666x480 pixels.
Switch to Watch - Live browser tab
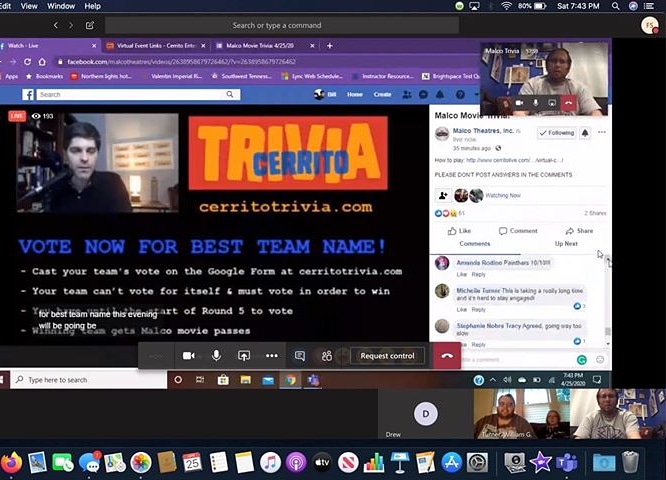[47, 45]
